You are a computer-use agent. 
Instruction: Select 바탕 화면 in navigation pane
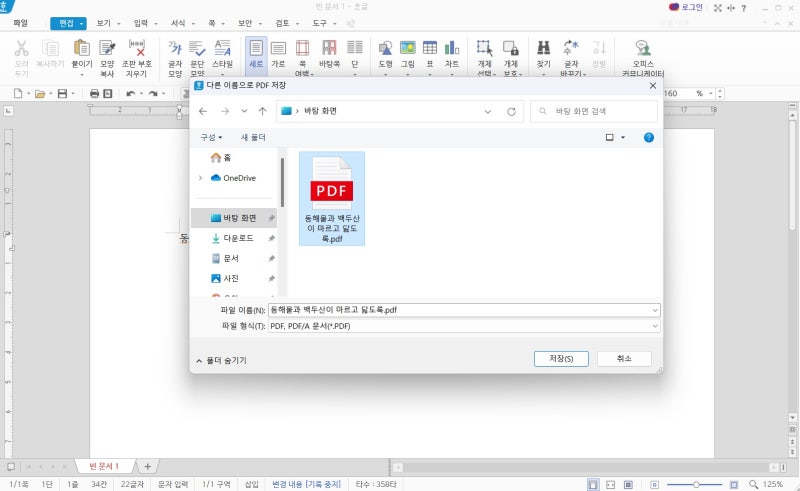pyautogui.click(x=234, y=218)
